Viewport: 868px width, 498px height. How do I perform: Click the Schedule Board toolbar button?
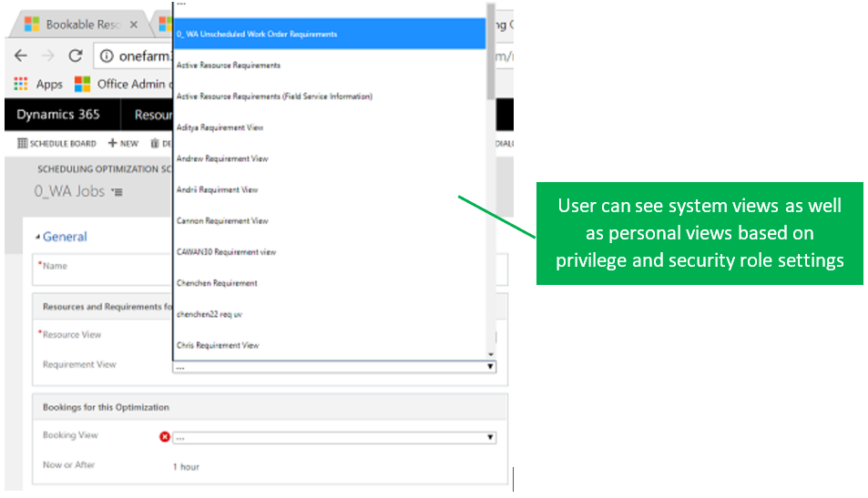(x=56, y=144)
